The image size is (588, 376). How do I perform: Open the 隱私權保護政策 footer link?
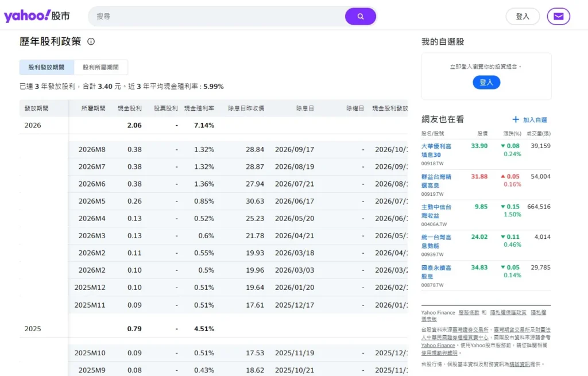coord(508,312)
